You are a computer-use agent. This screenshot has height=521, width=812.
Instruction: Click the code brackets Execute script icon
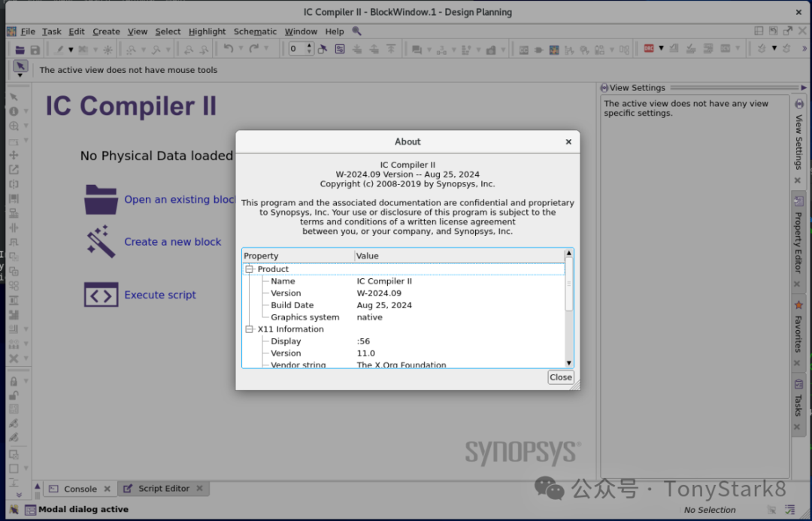[101, 295]
